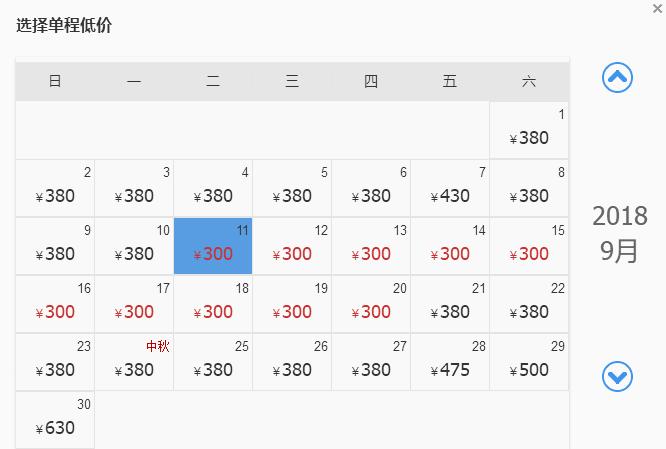Select September 29 at ¥500
The width and height of the screenshot is (666, 449).
pos(529,362)
